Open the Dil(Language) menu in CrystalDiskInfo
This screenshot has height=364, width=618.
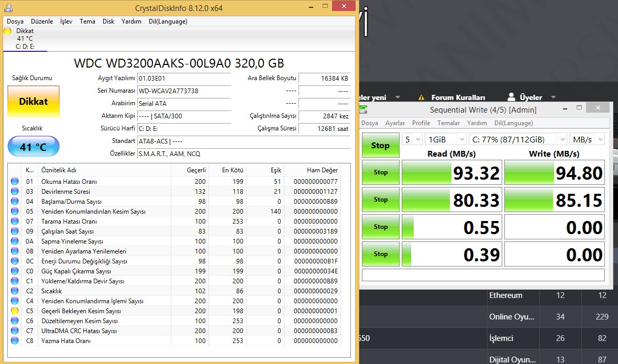(x=168, y=21)
